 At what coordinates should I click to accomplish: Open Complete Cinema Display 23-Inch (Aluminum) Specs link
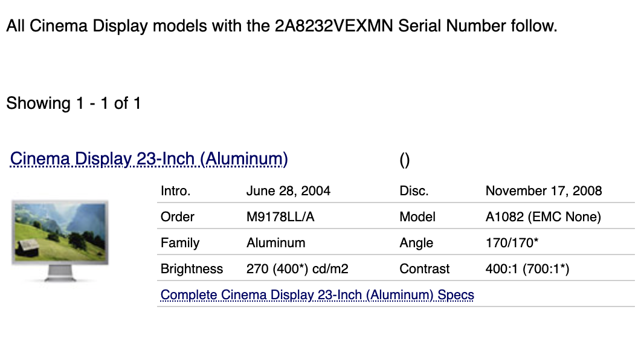tap(317, 295)
